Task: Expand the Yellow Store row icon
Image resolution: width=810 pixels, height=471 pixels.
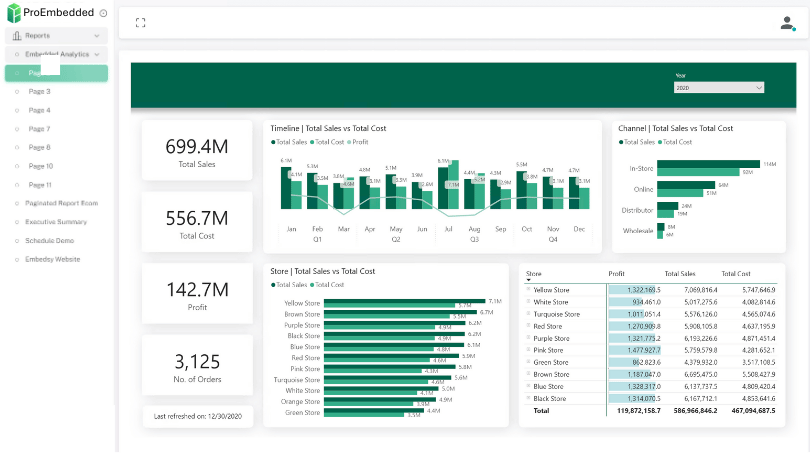Action: (x=529, y=289)
